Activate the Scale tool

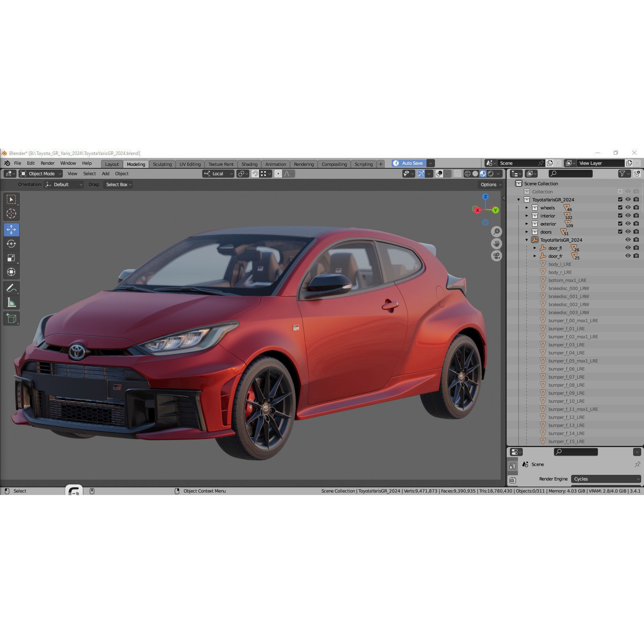click(11, 258)
